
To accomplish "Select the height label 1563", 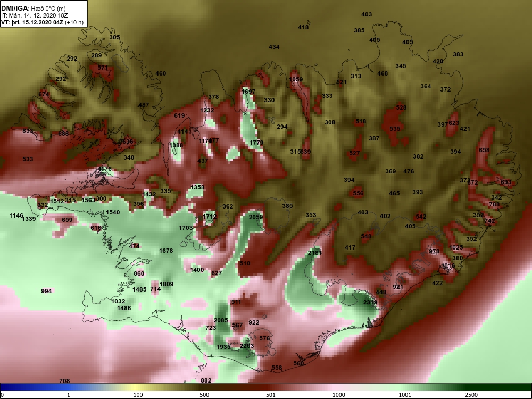I will [88, 200].
